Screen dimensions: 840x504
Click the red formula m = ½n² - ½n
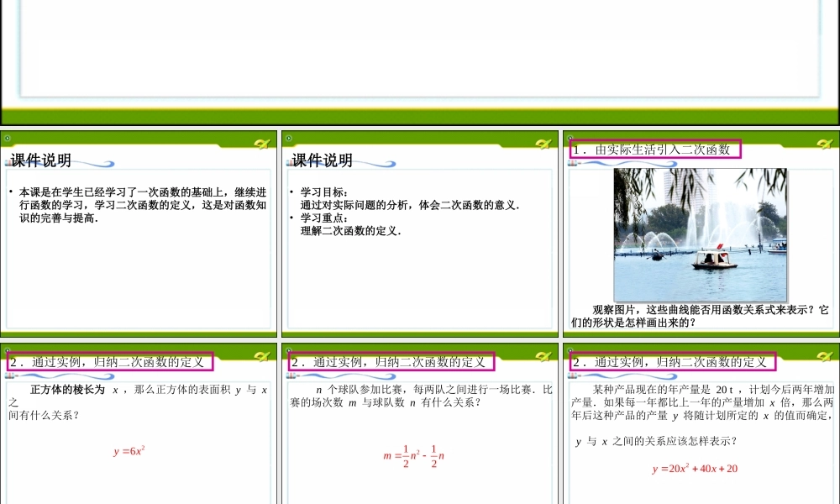pos(413,456)
